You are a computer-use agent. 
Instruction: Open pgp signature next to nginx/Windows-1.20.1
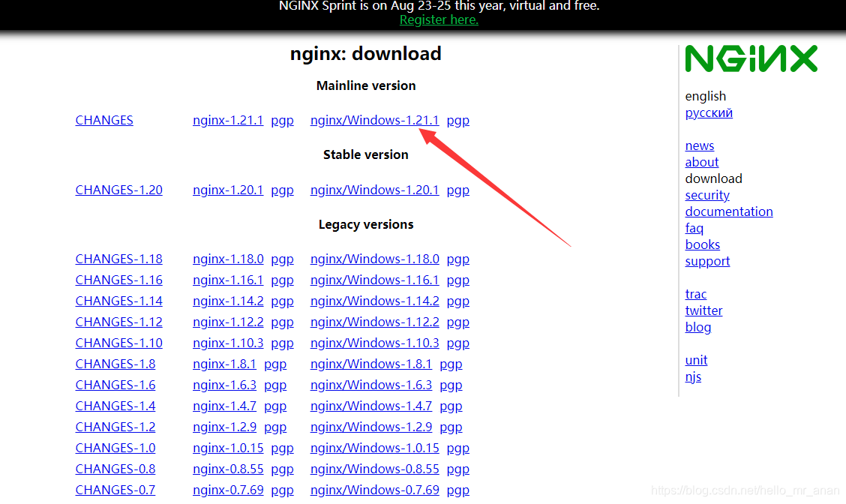pos(458,190)
